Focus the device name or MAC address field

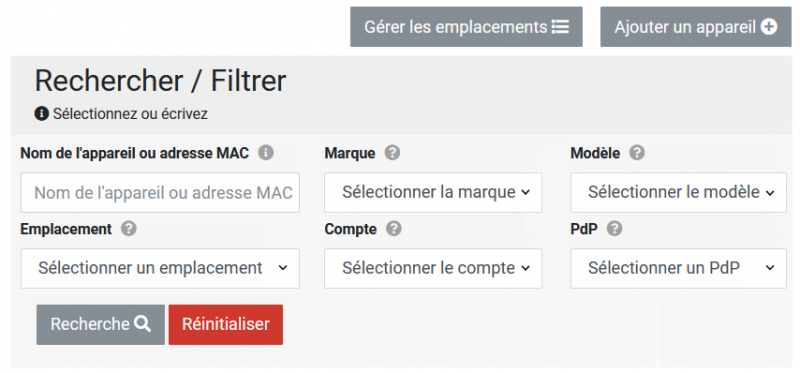tap(160, 192)
